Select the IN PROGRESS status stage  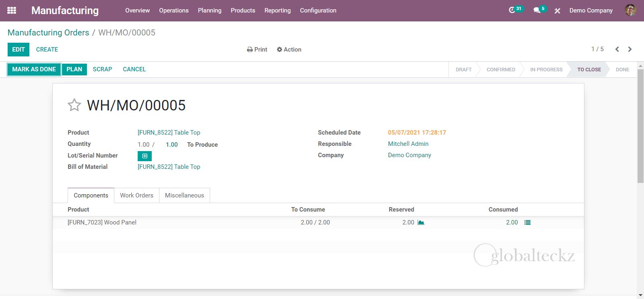click(546, 70)
